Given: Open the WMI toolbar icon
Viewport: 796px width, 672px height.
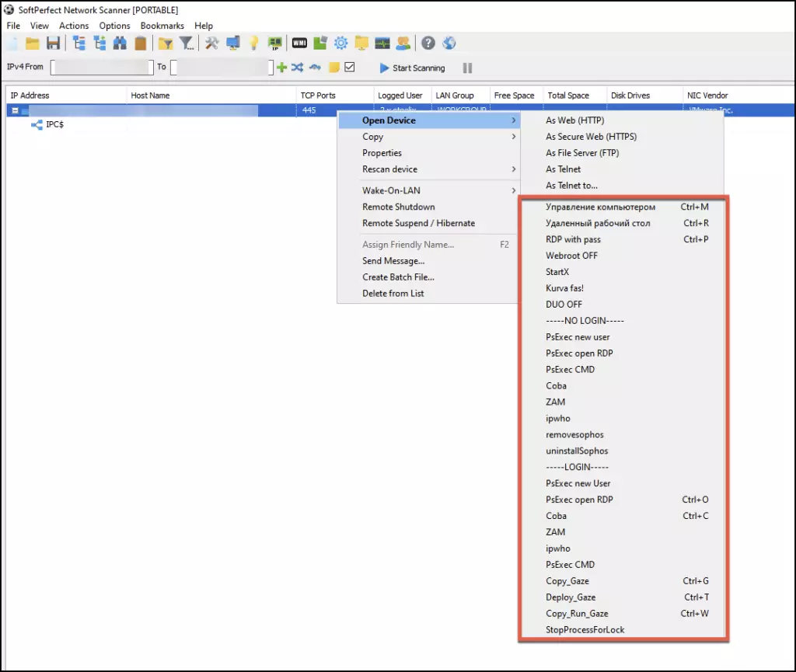Looking at the screenshot, I should (299, 44).
